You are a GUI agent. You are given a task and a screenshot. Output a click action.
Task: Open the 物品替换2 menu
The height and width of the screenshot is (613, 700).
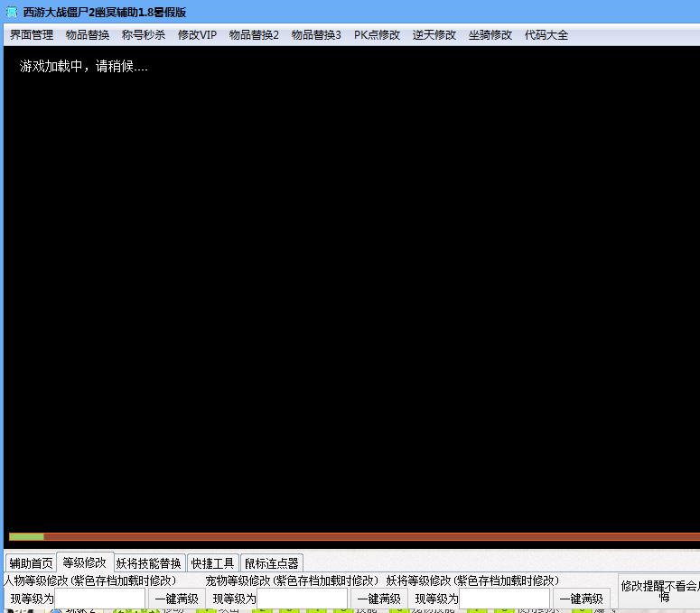(254, 35)
